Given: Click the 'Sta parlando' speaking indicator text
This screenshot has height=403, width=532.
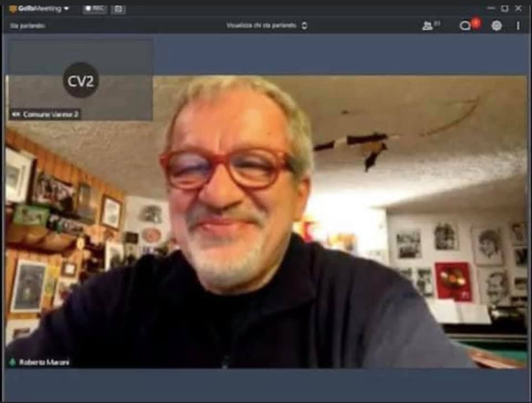Looking at the screenshot, I should coord(27,25).
